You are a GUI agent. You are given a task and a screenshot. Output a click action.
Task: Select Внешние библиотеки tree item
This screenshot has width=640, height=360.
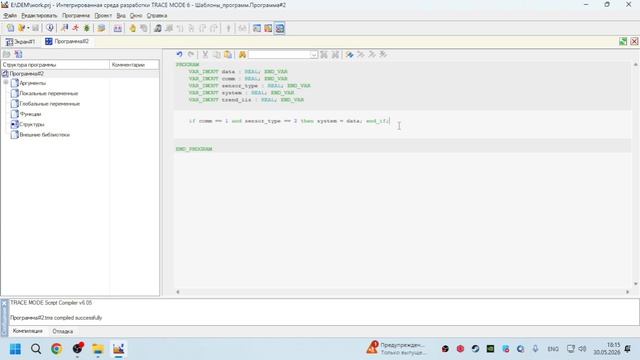pyautogui.click(x=44, y=134)
